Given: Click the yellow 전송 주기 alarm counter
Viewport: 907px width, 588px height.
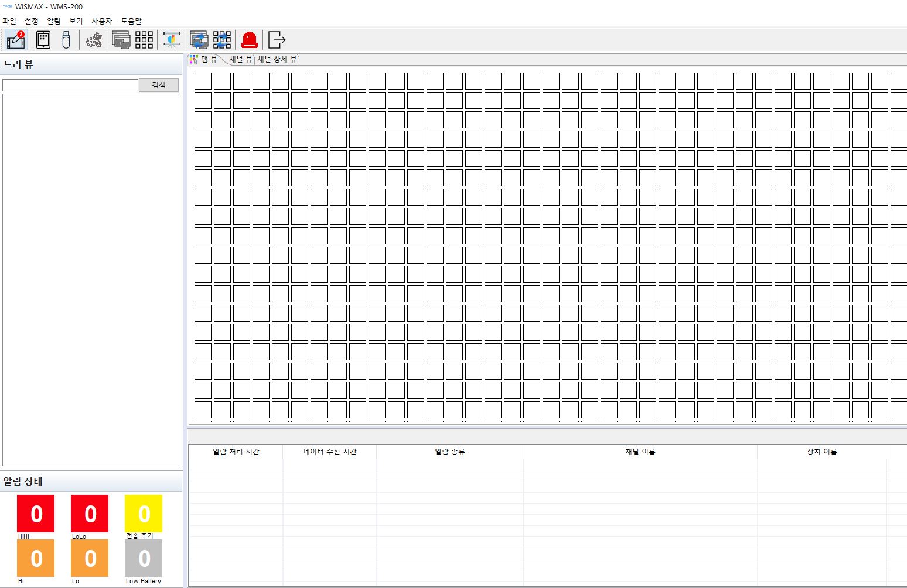Looking at the screenshot, I should (144, 514).
